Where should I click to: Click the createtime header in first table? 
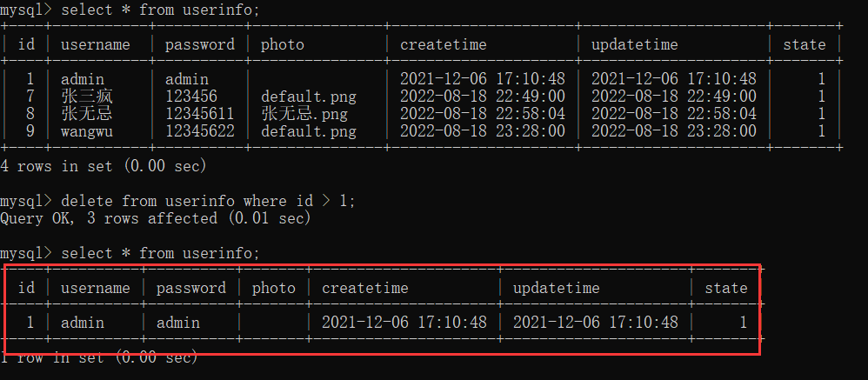click(x=443, y=44)
